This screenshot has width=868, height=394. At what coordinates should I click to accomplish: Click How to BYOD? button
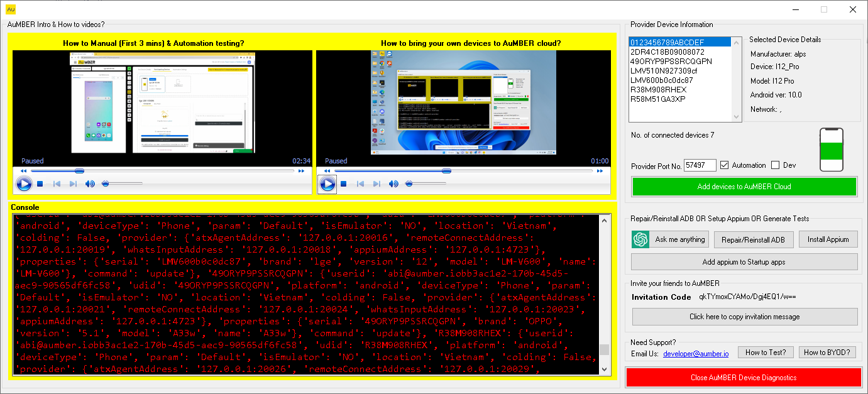click(x=827, y=353)
